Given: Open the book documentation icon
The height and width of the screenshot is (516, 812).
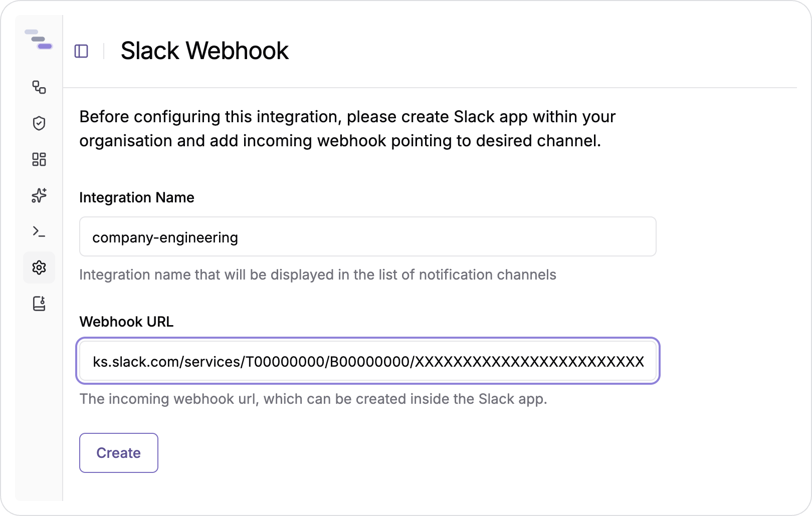Looking at the screenshot, I should 39,304.
